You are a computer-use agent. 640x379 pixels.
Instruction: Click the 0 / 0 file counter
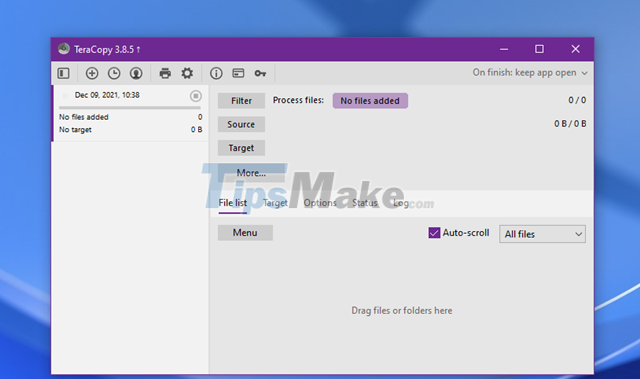coord(577,100)
